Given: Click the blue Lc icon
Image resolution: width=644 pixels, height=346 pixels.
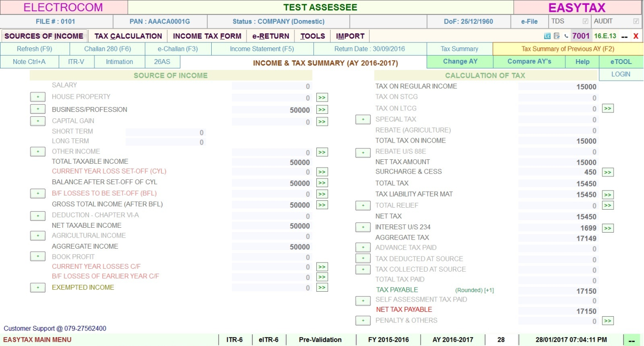Looking at the screenshot, I should [x=547, y=36].
